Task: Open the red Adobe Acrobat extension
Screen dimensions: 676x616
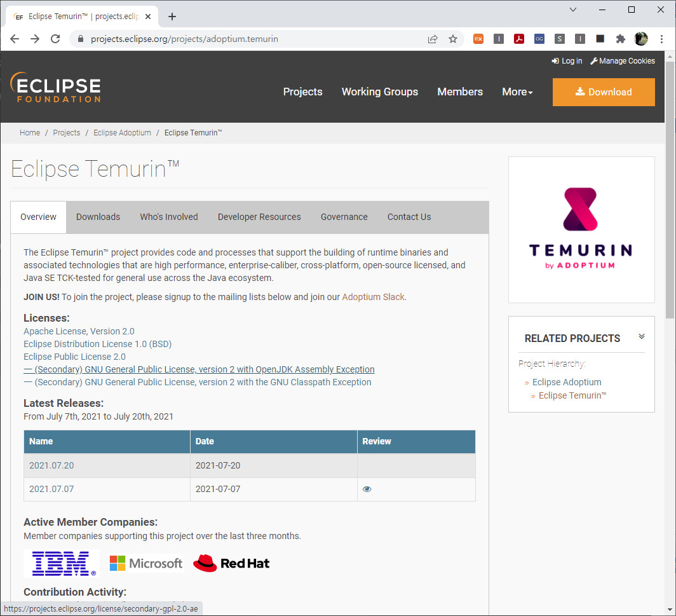Action: coord(518,39)
